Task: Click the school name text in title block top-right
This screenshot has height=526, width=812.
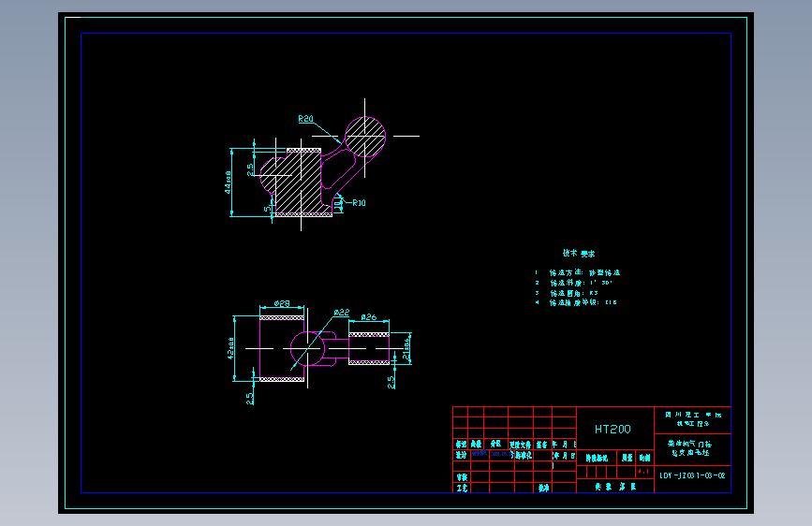Action: coord(693,419)
